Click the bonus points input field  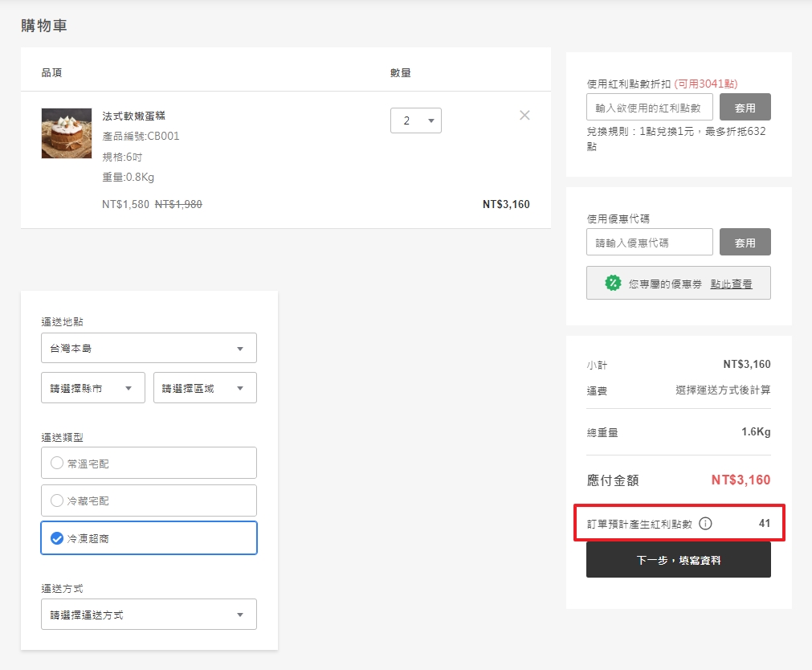click(x=649, y=106)
